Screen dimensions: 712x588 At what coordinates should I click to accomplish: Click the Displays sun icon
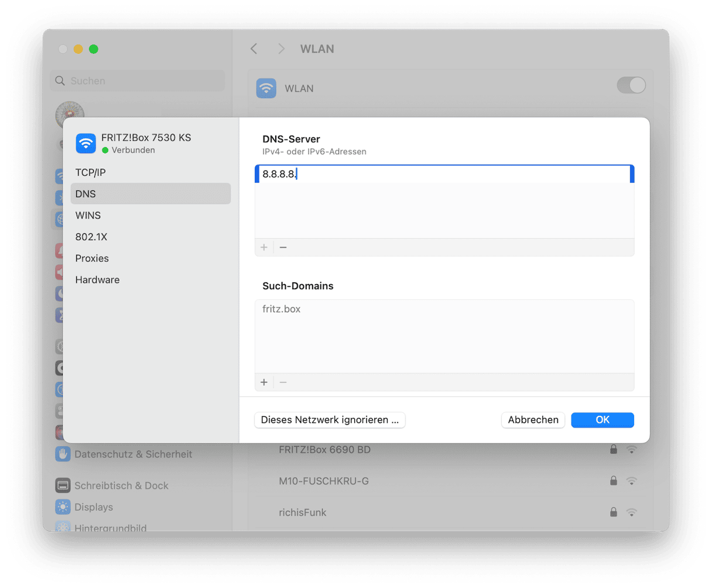pos(63,507)
